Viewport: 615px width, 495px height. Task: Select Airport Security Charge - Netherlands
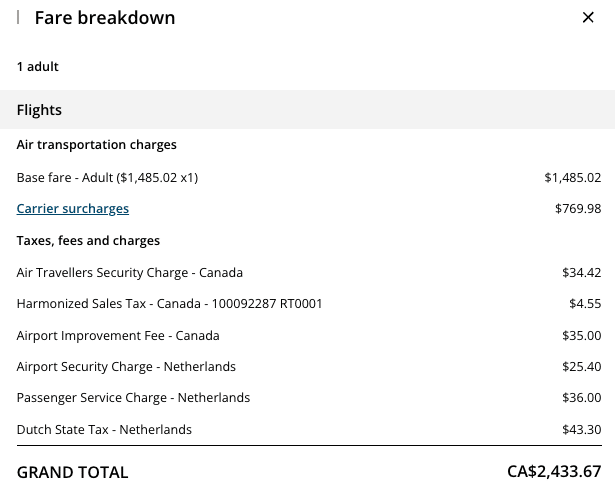(x=126, y=367)
